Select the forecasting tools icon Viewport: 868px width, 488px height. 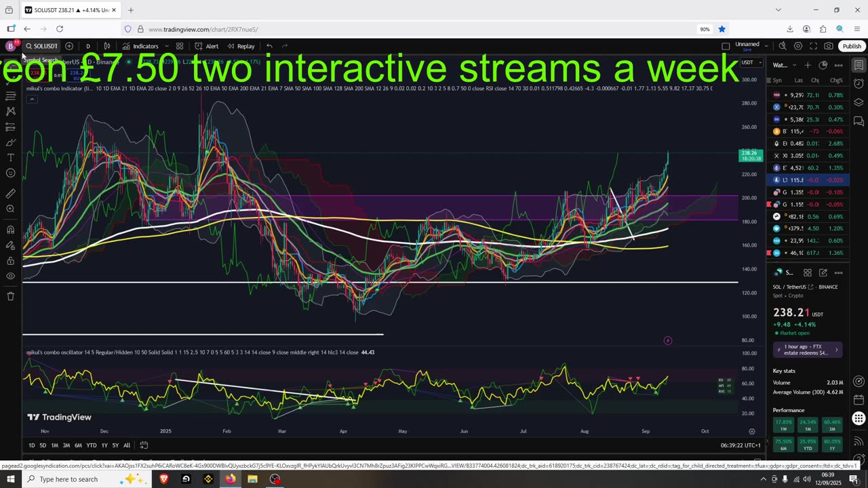[x=10, y=127]
